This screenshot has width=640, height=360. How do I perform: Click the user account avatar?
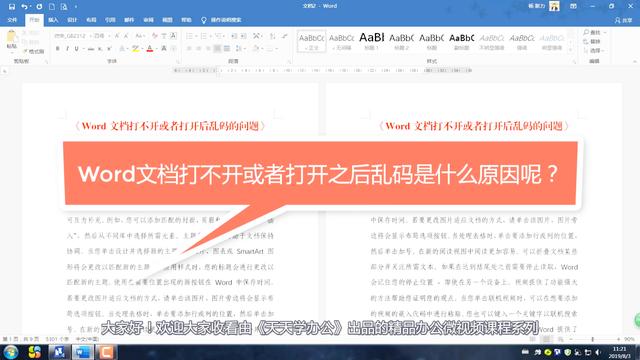(x=554, y=6)
